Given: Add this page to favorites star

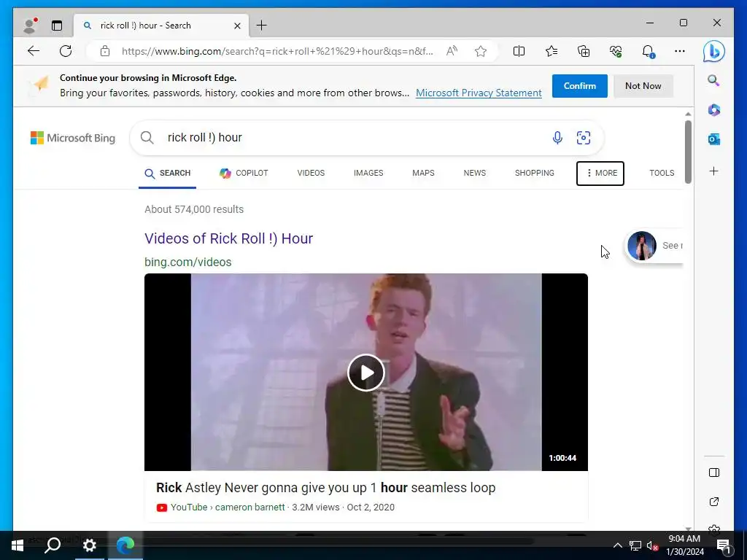Looking at the screenshot, I should 481,51.
